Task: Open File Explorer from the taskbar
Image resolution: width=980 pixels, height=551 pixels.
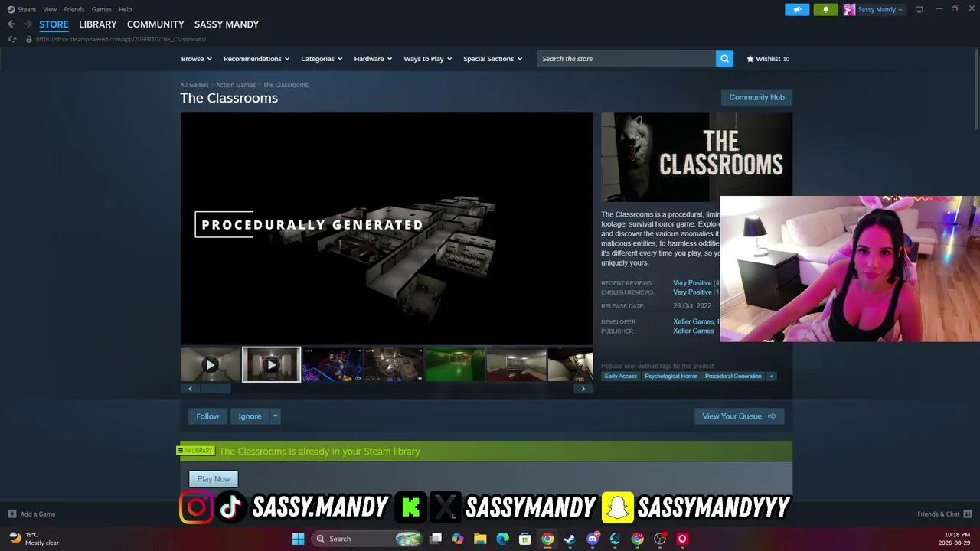Action: pos(480,539)
